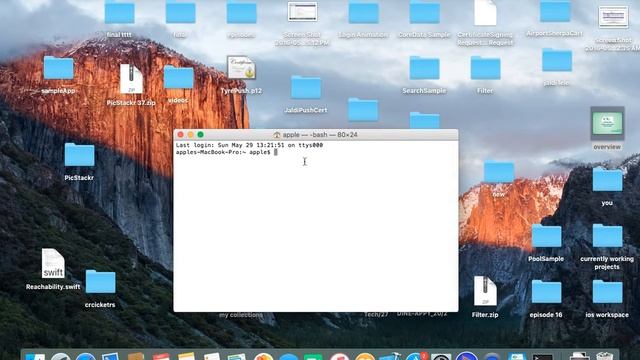Select the Reachability.swift file
The height and width of the screenshot is (360, 640).
click(x=53, y=264)
